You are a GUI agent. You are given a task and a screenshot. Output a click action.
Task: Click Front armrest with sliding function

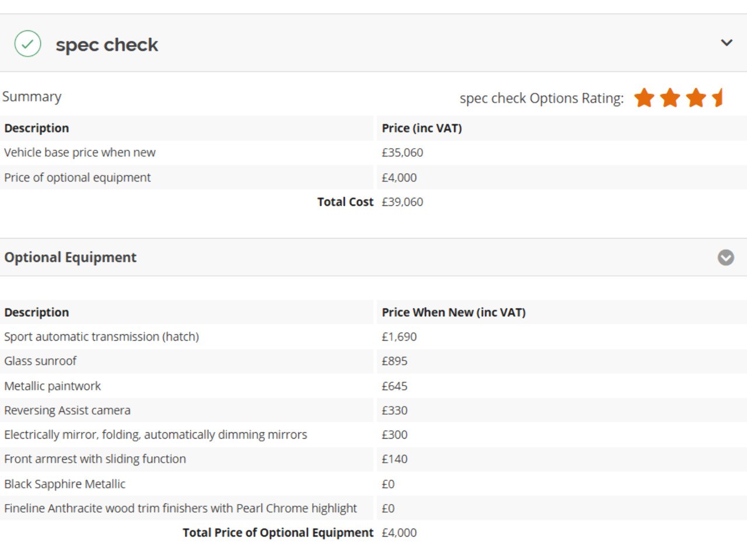pos(95,459)
